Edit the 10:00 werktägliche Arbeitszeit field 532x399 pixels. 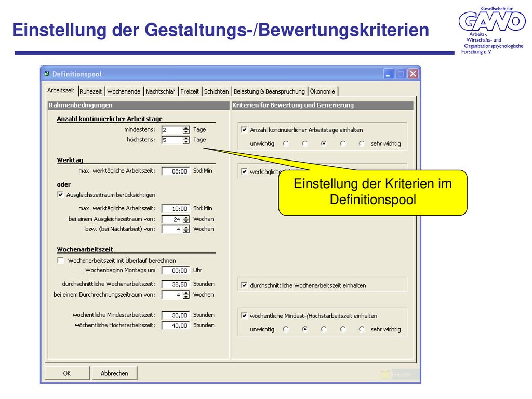176,209
